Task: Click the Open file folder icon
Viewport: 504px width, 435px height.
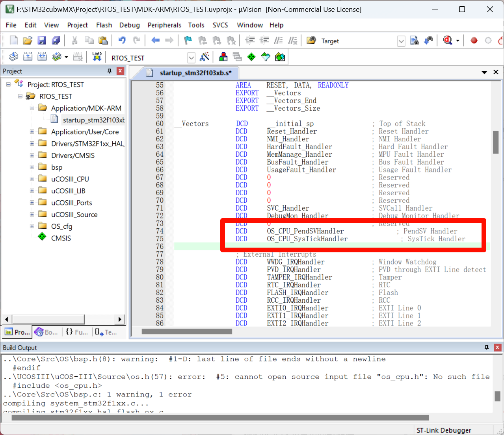Action: [28, 41]
